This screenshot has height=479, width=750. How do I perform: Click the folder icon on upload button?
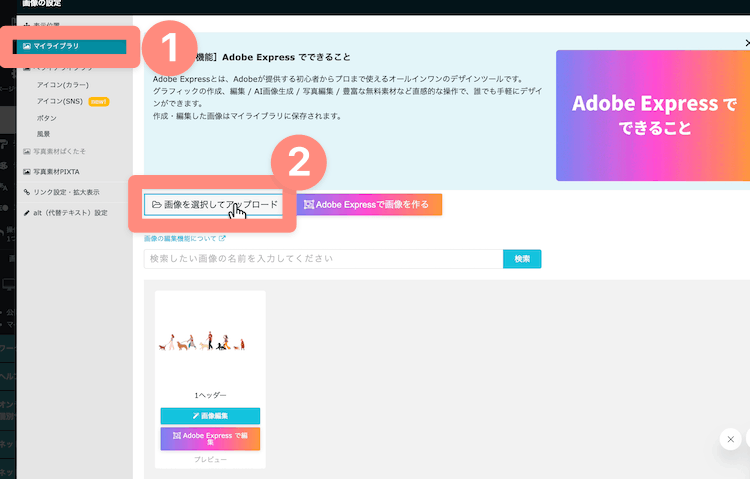pyautogui.click(x=156, y=205)
